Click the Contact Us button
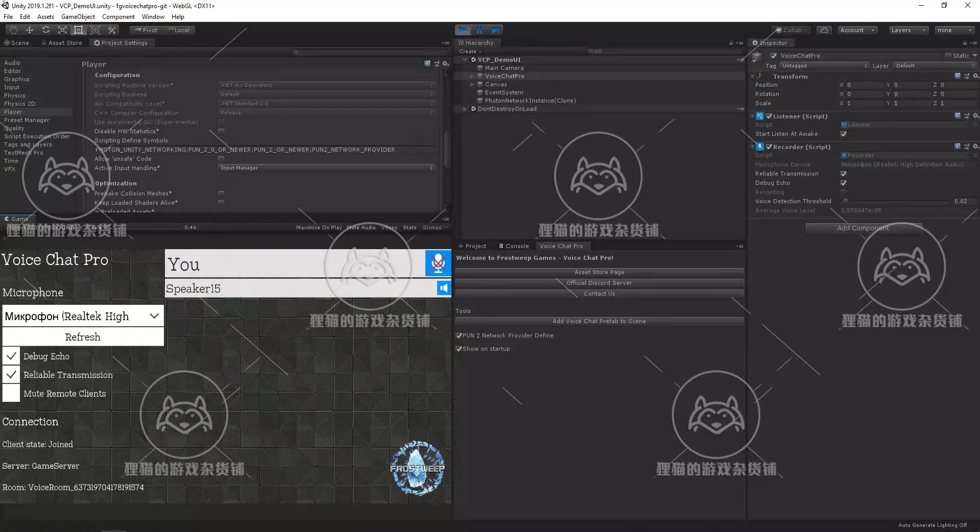This screenshot has height=532, width=980. click(600, 294)
